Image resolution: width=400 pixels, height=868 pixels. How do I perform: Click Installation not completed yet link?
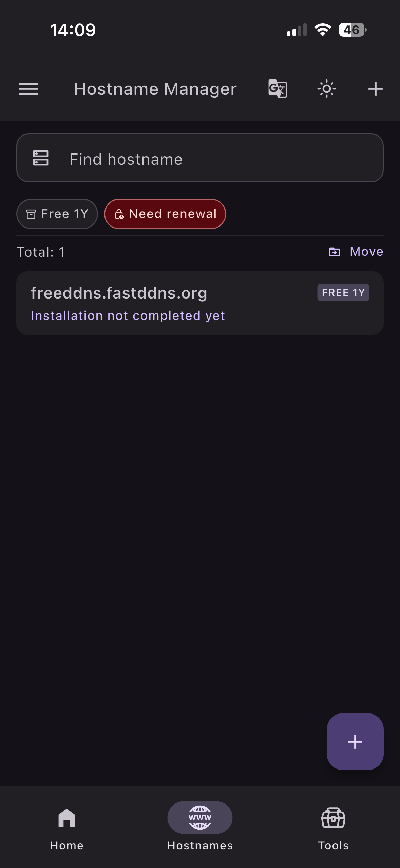click(128, 316)
